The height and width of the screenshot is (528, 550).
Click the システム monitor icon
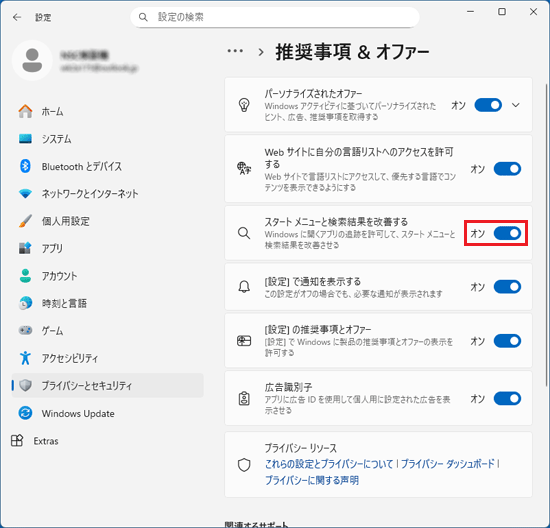point(25,139)
